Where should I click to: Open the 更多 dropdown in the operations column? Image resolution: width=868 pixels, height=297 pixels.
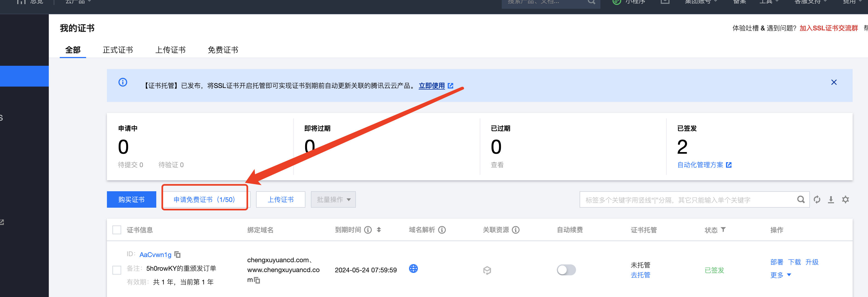[780, 275]
